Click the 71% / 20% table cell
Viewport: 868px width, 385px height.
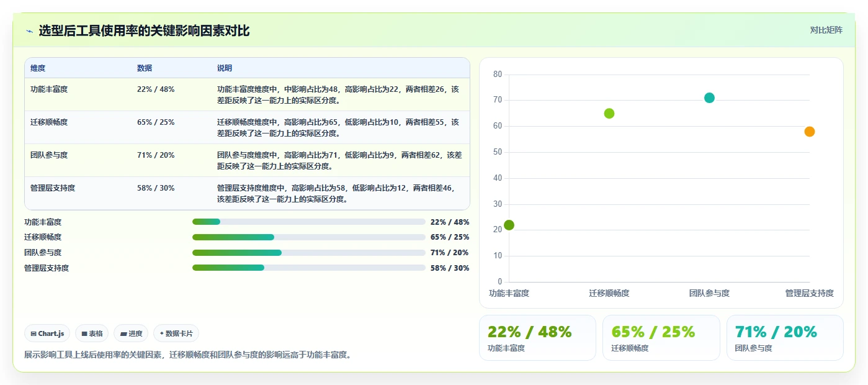(156, 155)
